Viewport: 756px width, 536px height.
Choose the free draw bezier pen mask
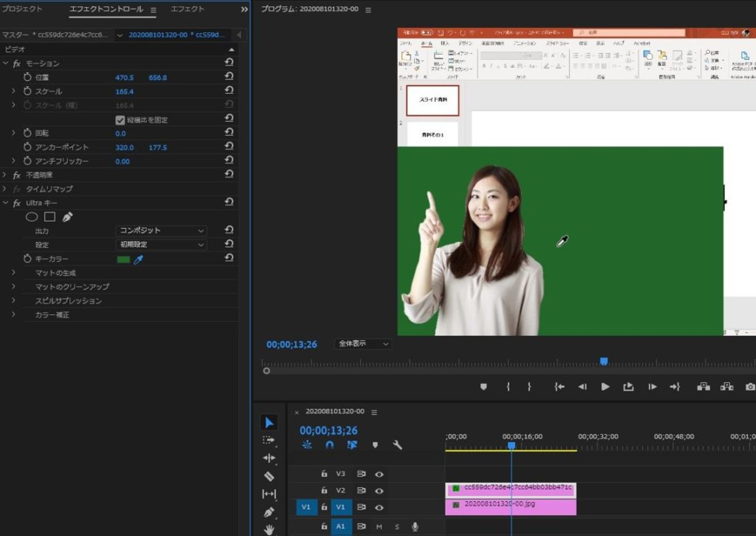coord(67,217)
